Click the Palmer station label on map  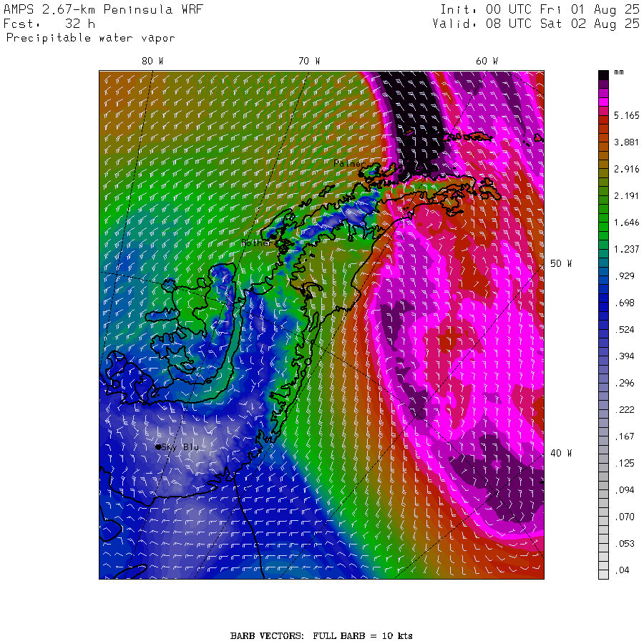348,163
